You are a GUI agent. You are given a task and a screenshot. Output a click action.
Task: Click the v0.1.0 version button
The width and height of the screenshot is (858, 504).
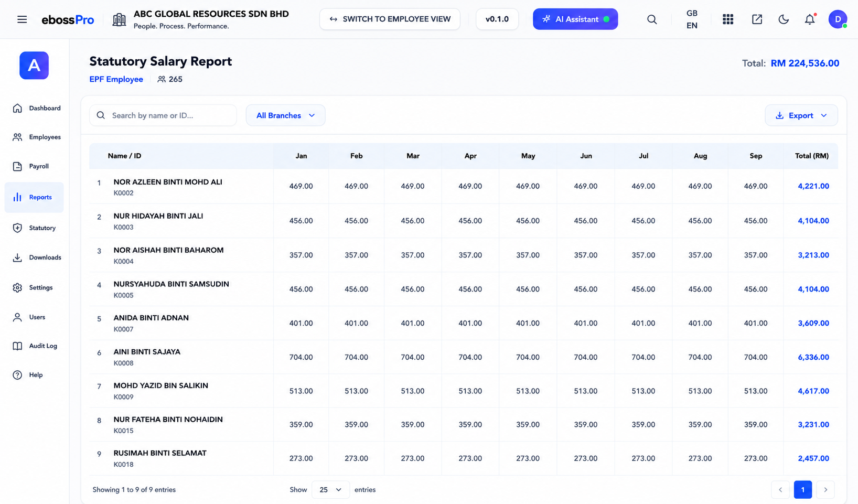click(497, 19)
